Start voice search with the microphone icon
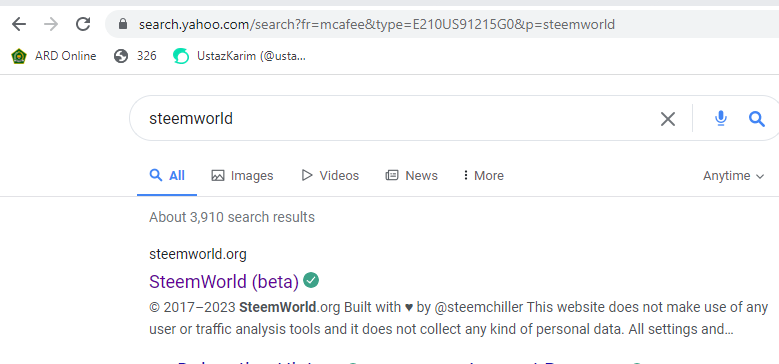Screen dimensions: 779x364 click(720, 118)
